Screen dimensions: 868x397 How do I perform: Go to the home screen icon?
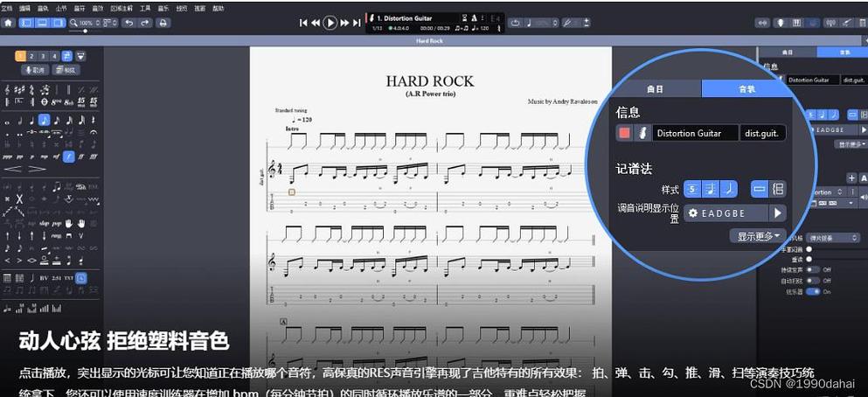8,23
